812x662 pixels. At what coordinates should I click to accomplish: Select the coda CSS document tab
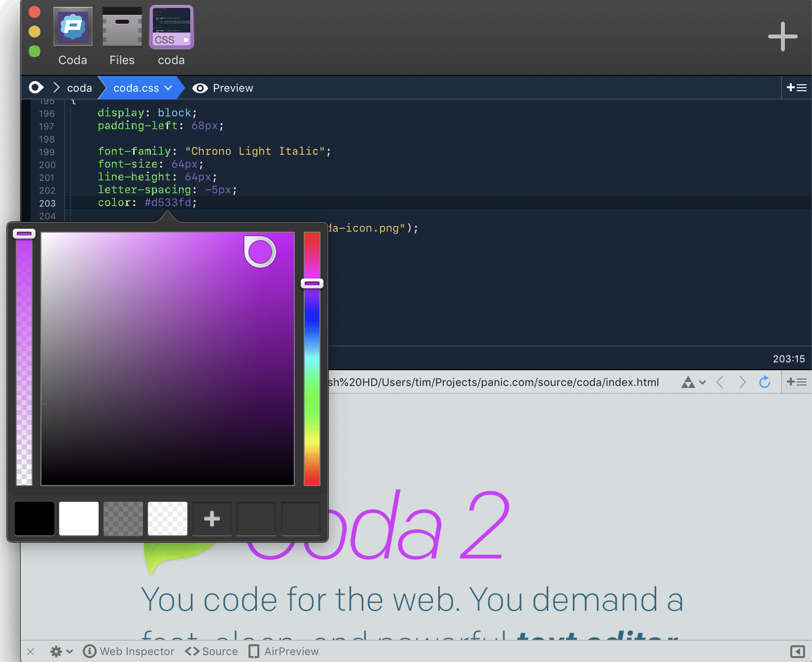[171, 36]
